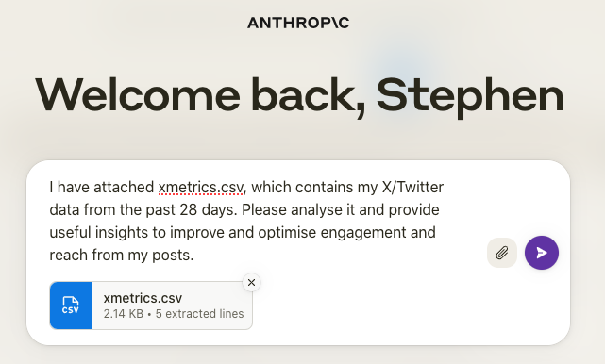This screenshot has width=605, height=364.
Task: Click the '2.14 KB' file size text
Action: point(124,314)
